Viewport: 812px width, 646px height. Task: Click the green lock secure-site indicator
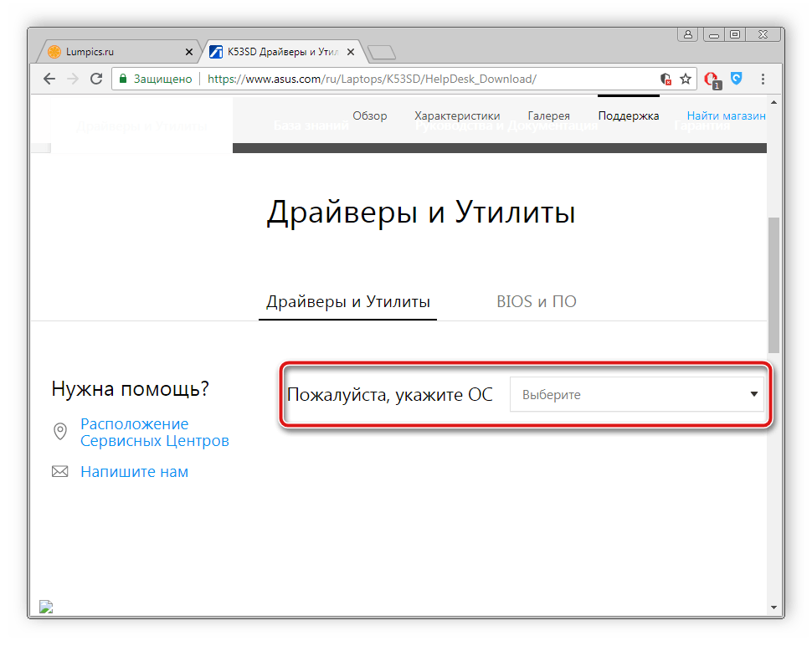point(123,79)
